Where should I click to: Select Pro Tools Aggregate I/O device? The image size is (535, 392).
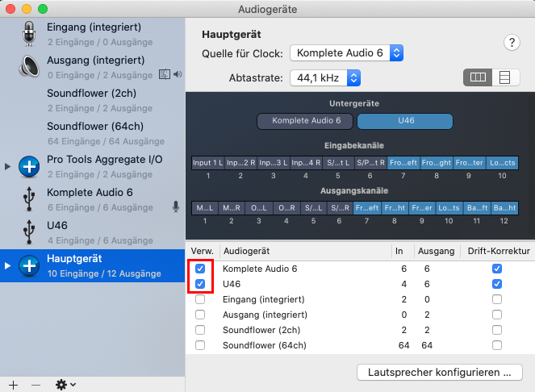pyautogui.click(x=93, y=166)
